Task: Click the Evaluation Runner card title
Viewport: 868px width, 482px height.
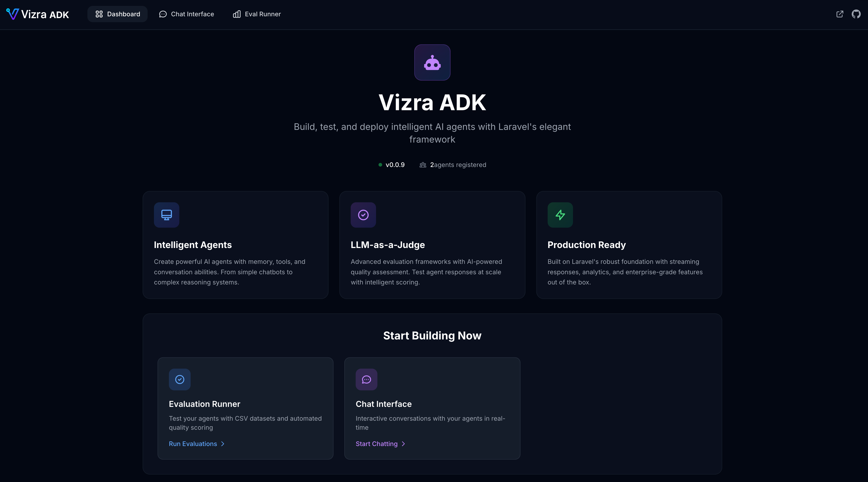Action: (x=204, y=404)
